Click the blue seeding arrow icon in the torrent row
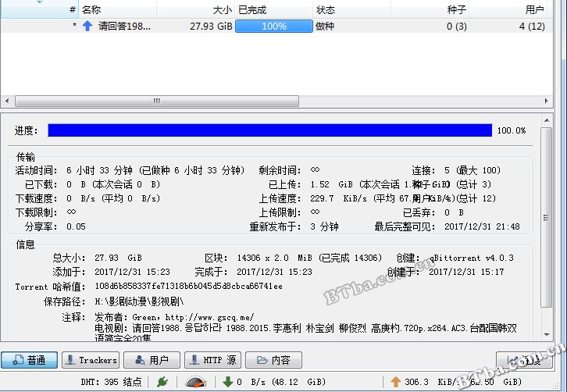The height and width of the screenshot is (392, 567). 87,26
